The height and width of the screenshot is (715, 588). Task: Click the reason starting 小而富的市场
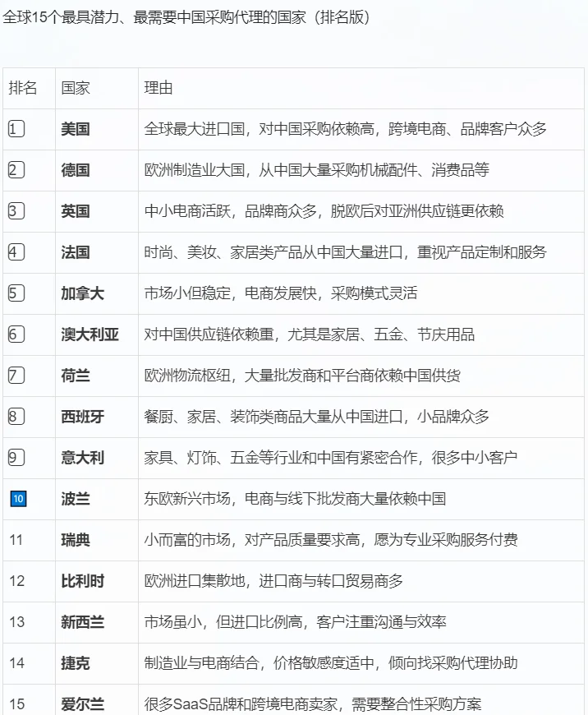click(x=331, y=540)
